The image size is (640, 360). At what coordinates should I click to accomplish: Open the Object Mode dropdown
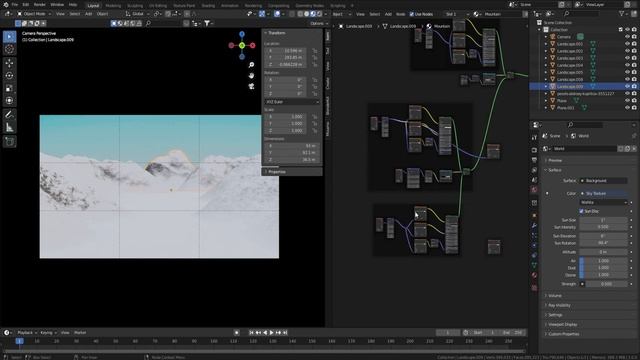tap(34, 14)
